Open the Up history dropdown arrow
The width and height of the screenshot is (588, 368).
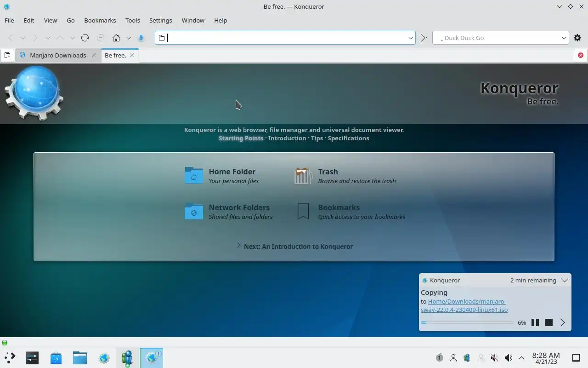(x=72, y=38)
